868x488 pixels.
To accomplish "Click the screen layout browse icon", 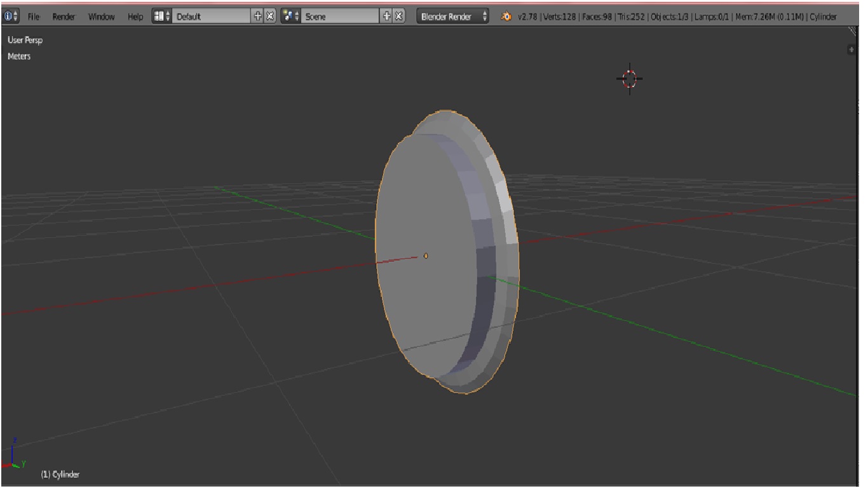I will pyautogui.click(x=161, y=17).
